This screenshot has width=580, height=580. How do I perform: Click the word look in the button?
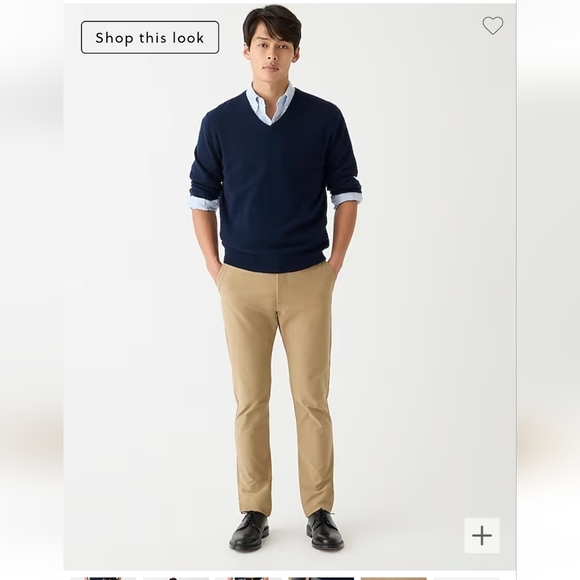188,38
